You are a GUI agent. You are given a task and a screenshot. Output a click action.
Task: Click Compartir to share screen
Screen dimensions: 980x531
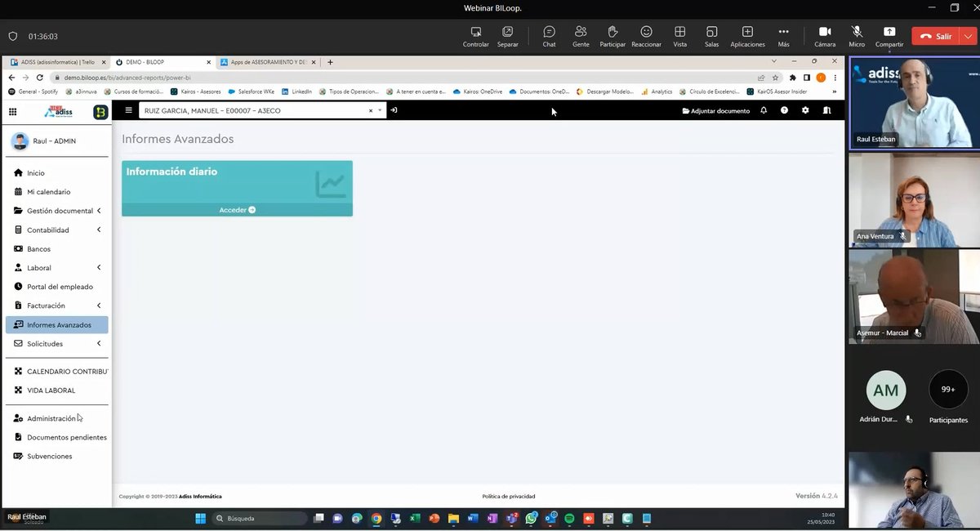889,37
